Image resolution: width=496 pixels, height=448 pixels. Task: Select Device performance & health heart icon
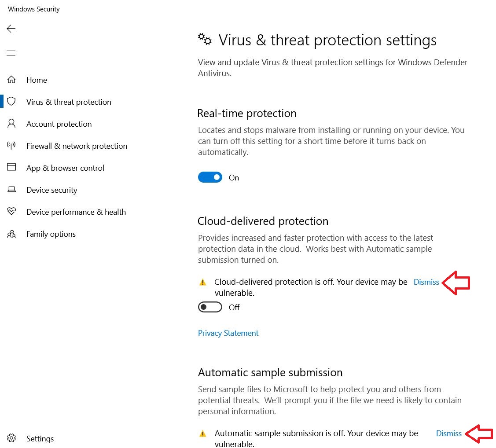point(11,212)
